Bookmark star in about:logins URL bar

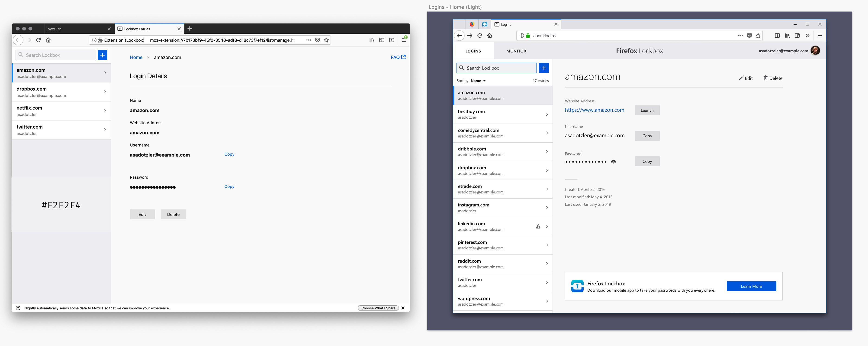(x=758, y=35)
